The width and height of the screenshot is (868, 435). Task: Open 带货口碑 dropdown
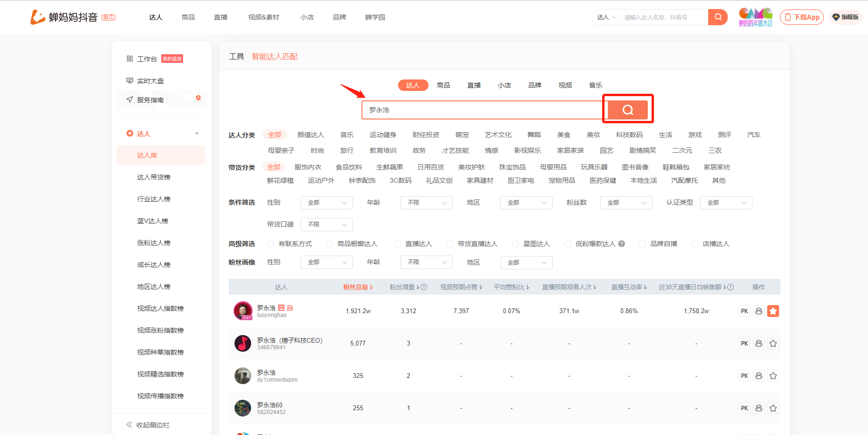click(x=327, y=225)
